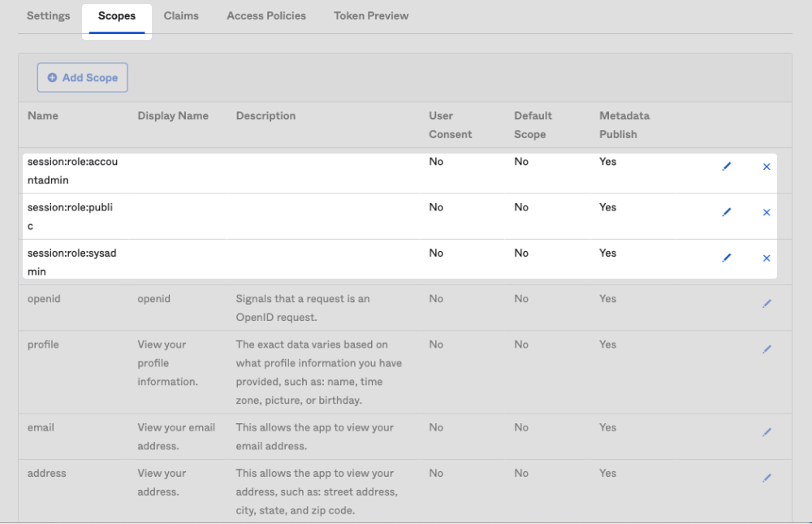Screen dimensions: 812x524
Task: Edit the openid scope
Action: (767, 303)
